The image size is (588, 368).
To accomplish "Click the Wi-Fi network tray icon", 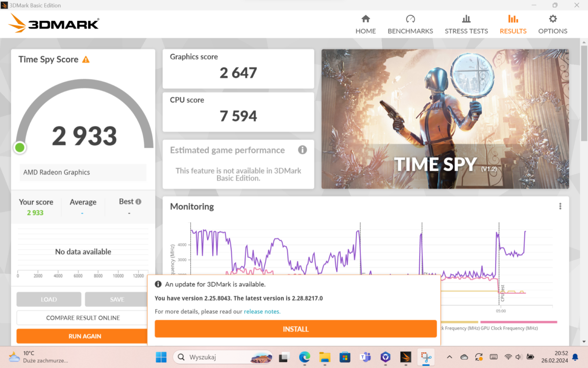I will [x=508, y=357].
